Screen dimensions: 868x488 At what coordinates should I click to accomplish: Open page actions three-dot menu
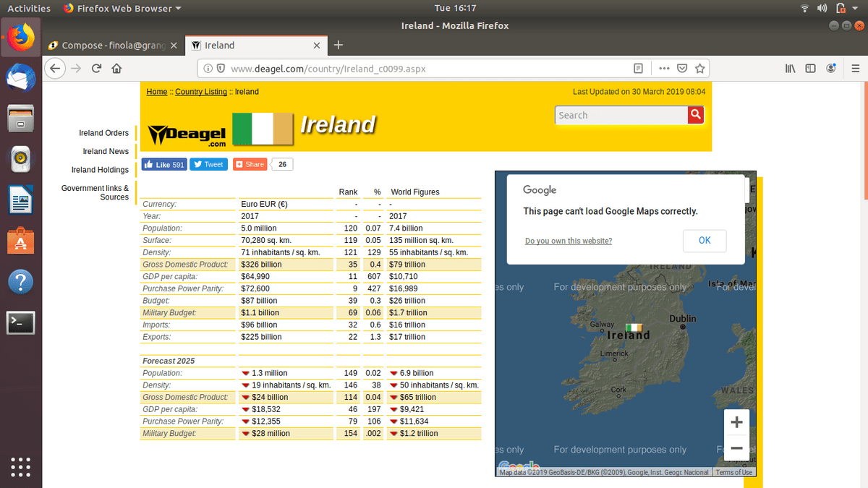pyautogui.click(x=664, y=69)
